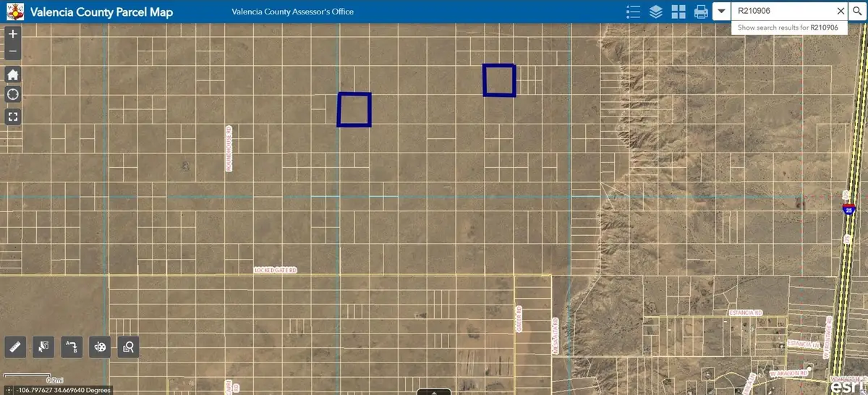Toggle full screen map view
Screen dimensions: 868x395
12,116
